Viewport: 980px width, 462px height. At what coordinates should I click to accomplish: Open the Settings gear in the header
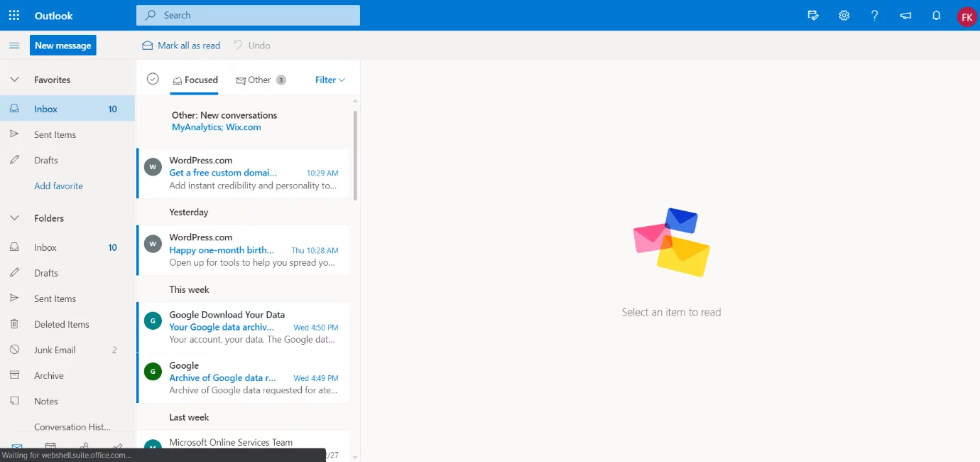point(844,15)
